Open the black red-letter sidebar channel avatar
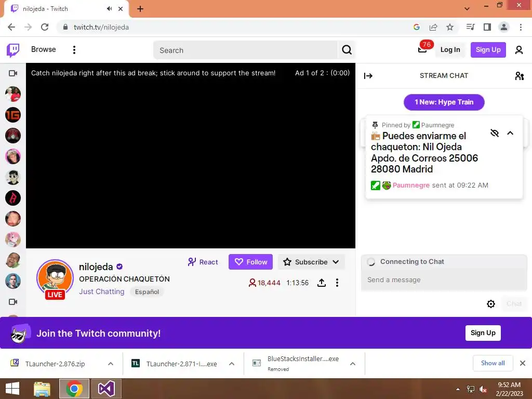Screen dimensions: 532x399 (x=13, y=198)
